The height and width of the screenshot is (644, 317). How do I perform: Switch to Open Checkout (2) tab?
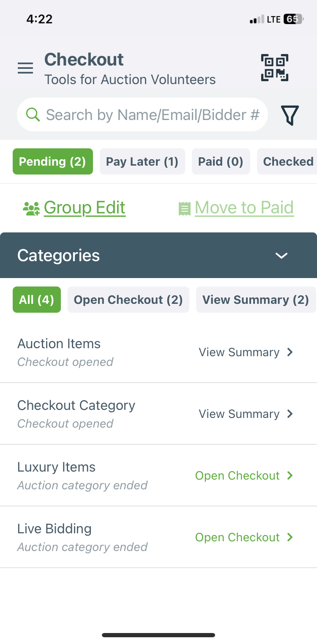click(128, 300)
